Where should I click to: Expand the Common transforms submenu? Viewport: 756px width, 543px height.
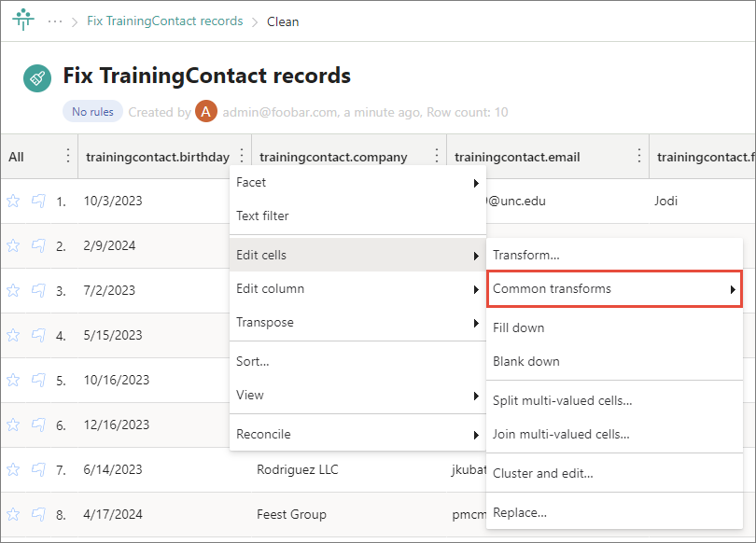coord(614,289)
